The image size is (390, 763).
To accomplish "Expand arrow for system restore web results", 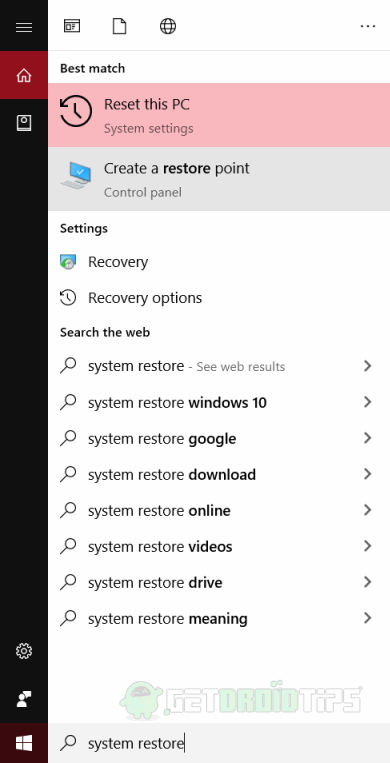I will (368, 366).
